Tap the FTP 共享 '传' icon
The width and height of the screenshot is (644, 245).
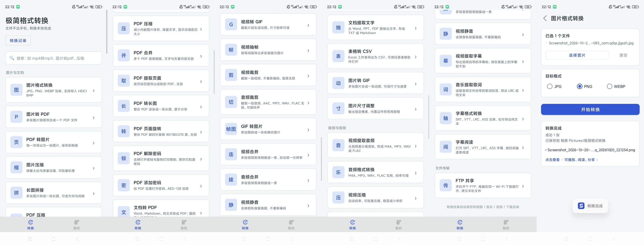click(446, 186)
